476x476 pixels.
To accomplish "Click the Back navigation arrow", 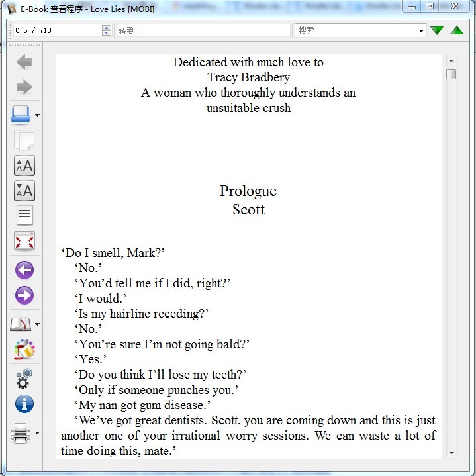I will (x=24, y=62).
